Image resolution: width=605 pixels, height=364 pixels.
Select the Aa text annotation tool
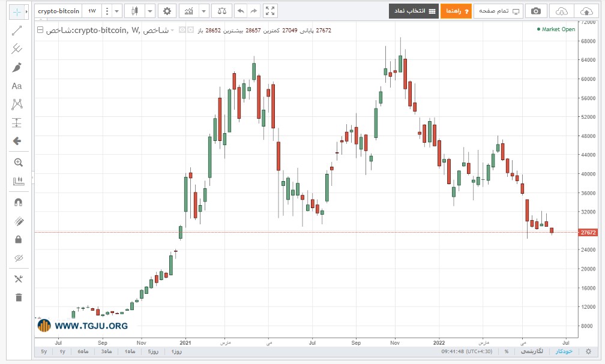coord(17,86)
